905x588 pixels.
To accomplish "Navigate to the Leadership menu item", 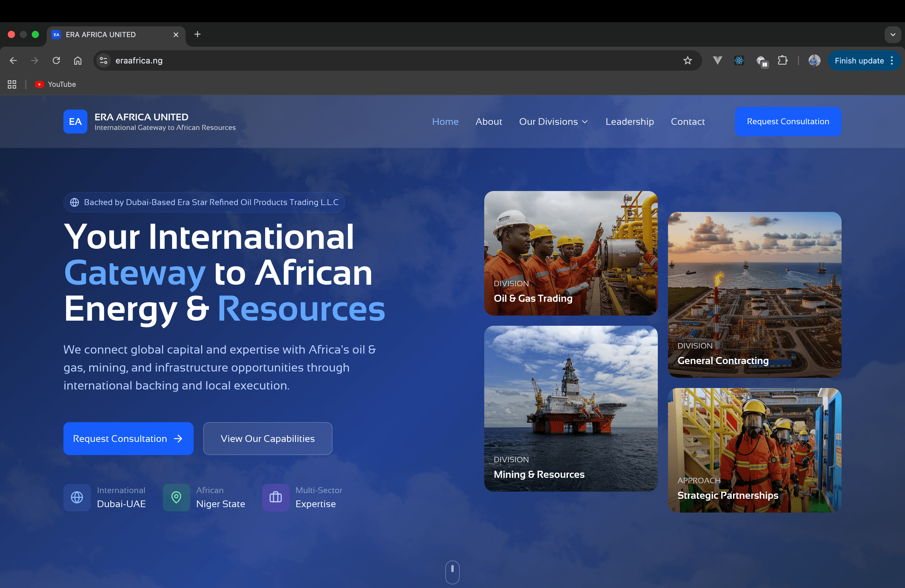I will point(629,121).
